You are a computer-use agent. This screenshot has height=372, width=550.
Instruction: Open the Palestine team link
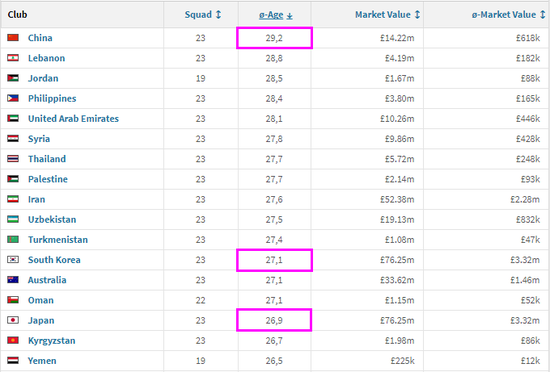click(x=48, y=179)
